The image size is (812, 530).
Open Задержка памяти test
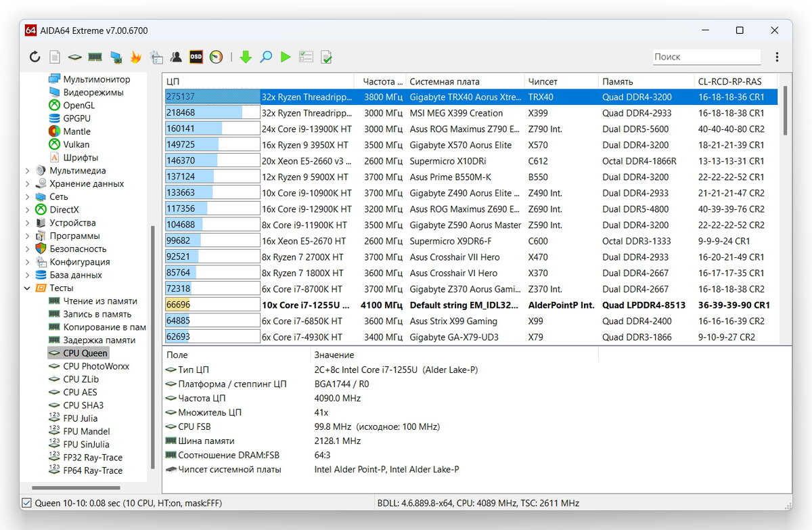pyautogui.click(x=99, y=340)
